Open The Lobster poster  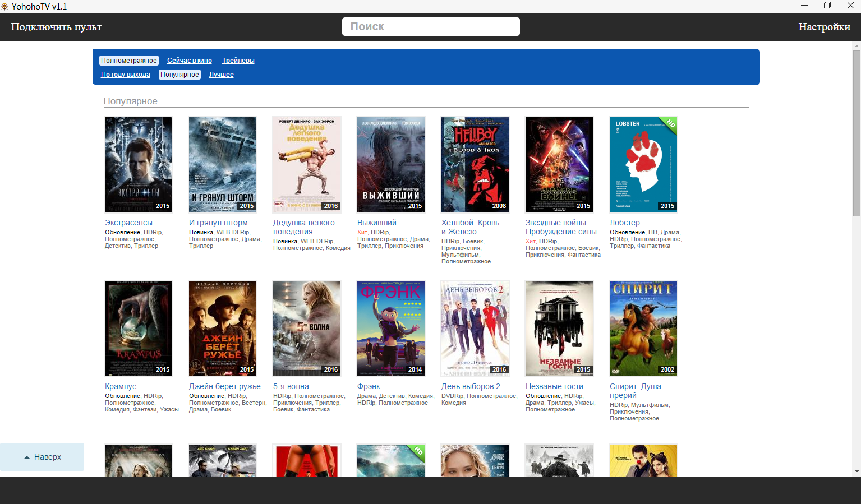click(x=643, y=165)
